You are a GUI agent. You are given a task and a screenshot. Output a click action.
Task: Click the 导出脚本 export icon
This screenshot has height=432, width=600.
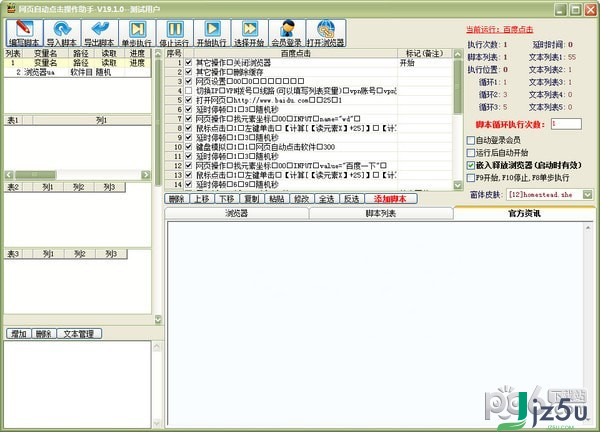click(99, 33)
